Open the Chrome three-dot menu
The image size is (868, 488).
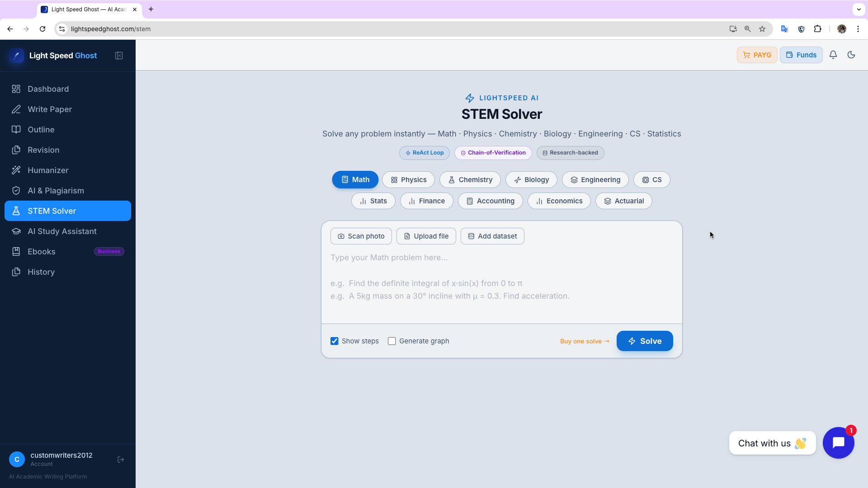coord(858,29)
